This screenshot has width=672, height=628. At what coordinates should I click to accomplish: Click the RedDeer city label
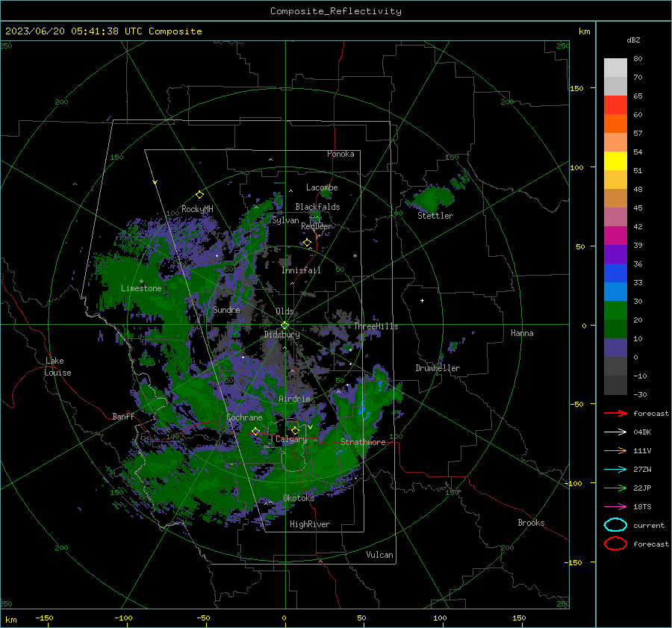coord(317,226)
